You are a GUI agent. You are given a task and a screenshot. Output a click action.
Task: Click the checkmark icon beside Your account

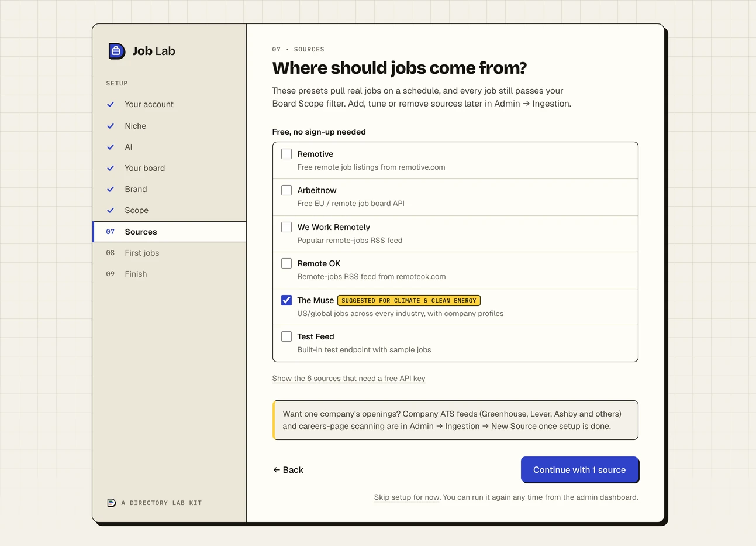click(x=111, y=104)
